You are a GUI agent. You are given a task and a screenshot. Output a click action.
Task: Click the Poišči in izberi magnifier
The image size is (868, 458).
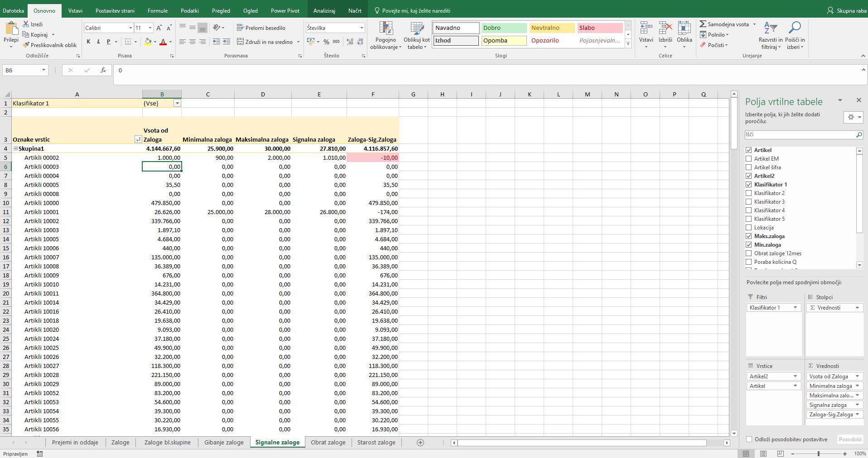tap(795, 28)
